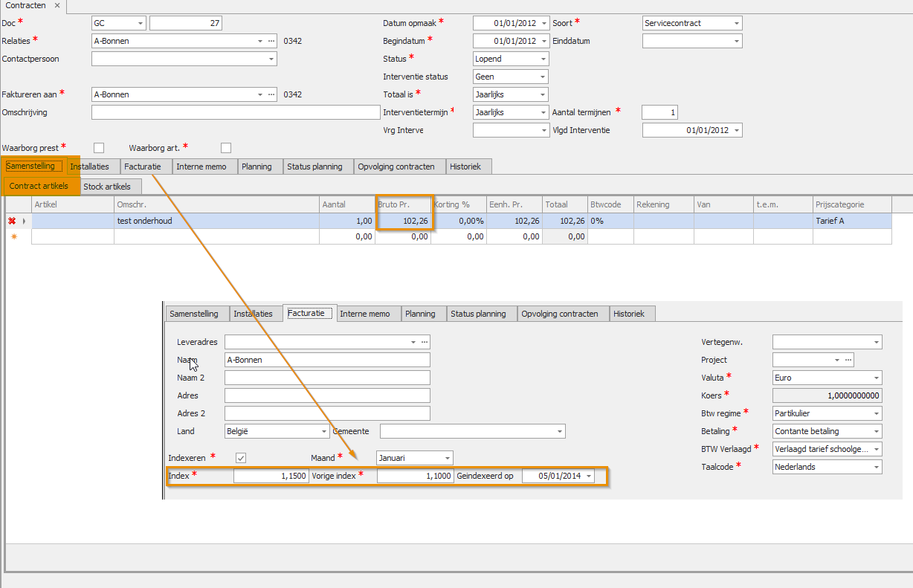913x588 pixels.
Task: Click the Omschrijving input field
Action: click(x=236, y=112)
